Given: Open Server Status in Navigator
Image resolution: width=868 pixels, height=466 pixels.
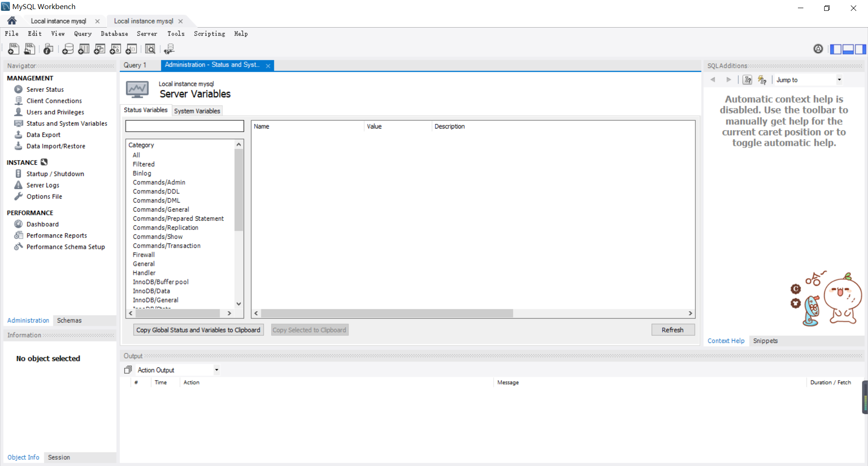Looking at the screenshot, I should [45, 90].
